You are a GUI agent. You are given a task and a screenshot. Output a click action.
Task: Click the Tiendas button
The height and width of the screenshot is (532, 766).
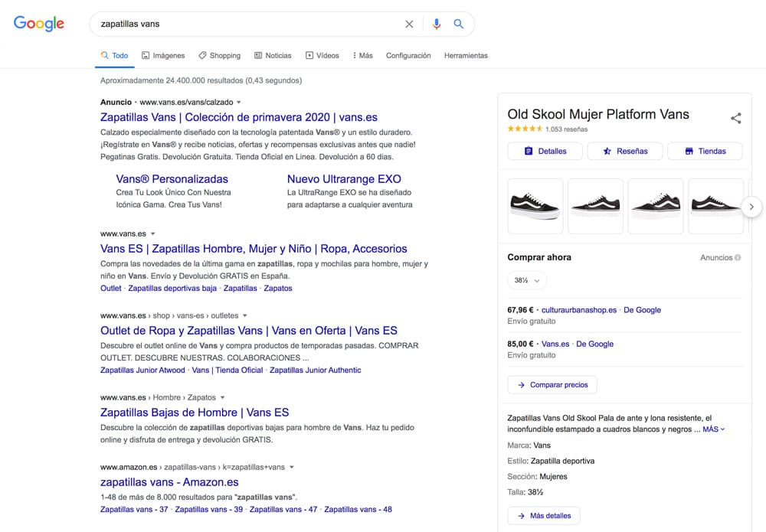click(x=705, y=152)
